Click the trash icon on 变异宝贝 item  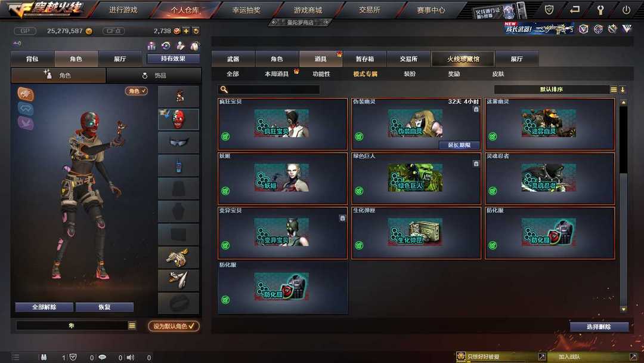click(x=342, y=218)
